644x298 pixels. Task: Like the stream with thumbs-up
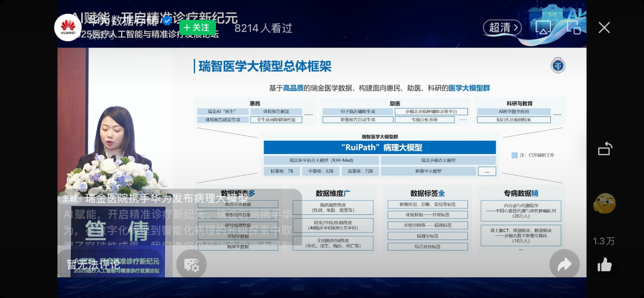[x=605, y=264]
